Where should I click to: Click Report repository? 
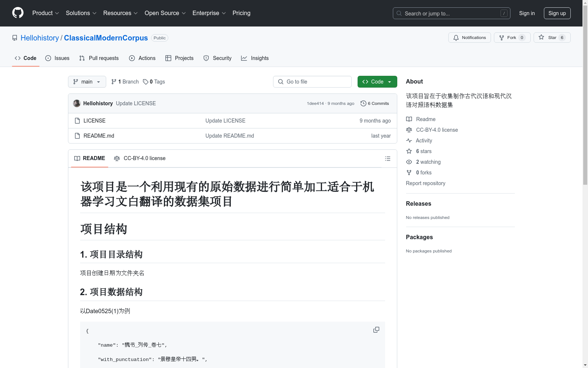coord(426,183)
